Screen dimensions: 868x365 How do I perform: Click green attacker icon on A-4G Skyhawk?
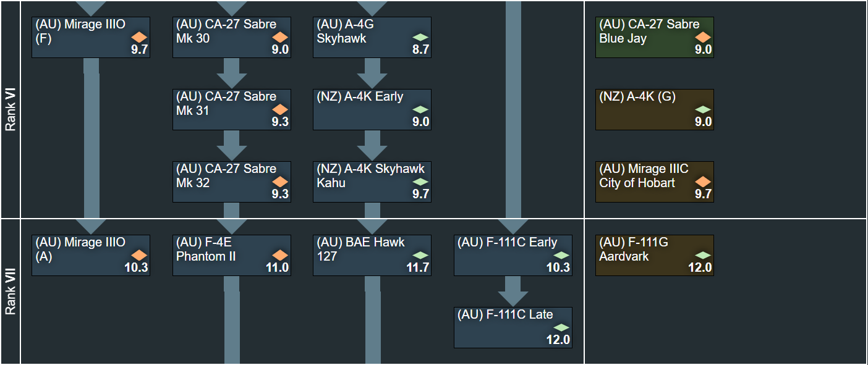[421, 37]
